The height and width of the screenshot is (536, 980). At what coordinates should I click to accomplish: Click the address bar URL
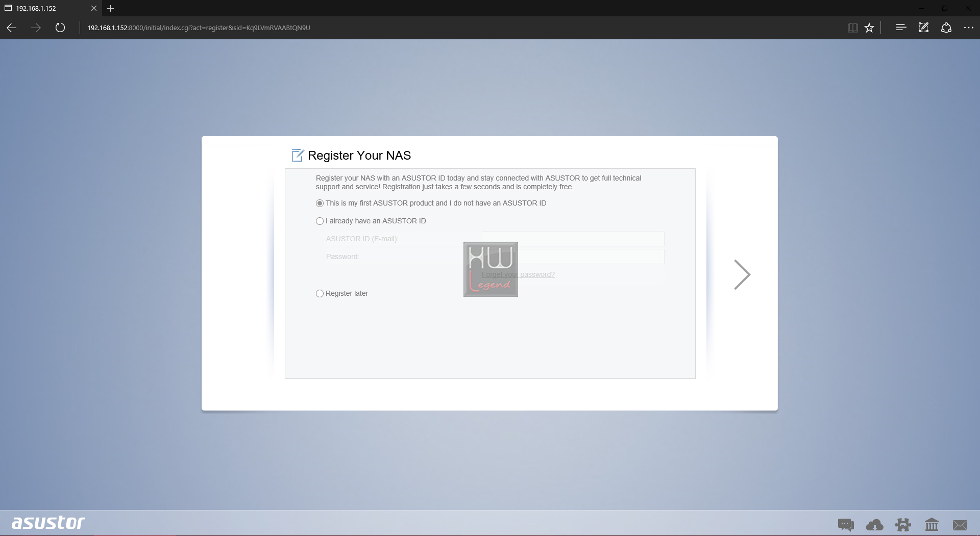199,28
